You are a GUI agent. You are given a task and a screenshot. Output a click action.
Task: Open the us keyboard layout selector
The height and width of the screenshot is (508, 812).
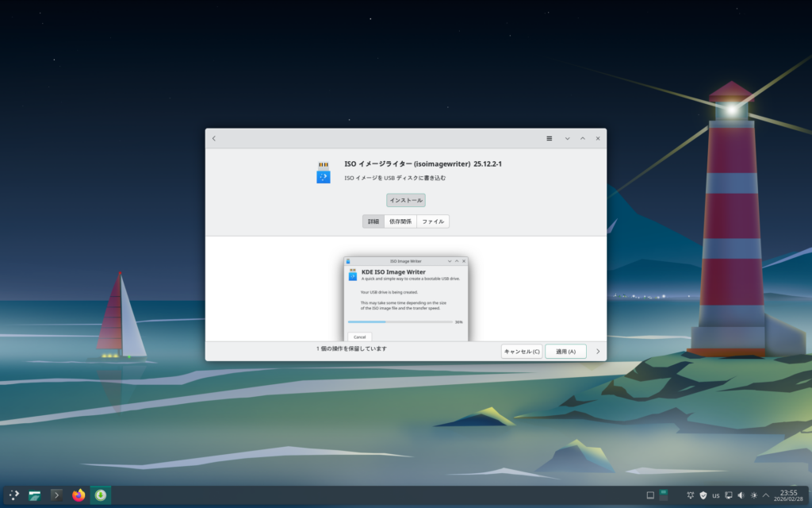(x=715, y=495)
